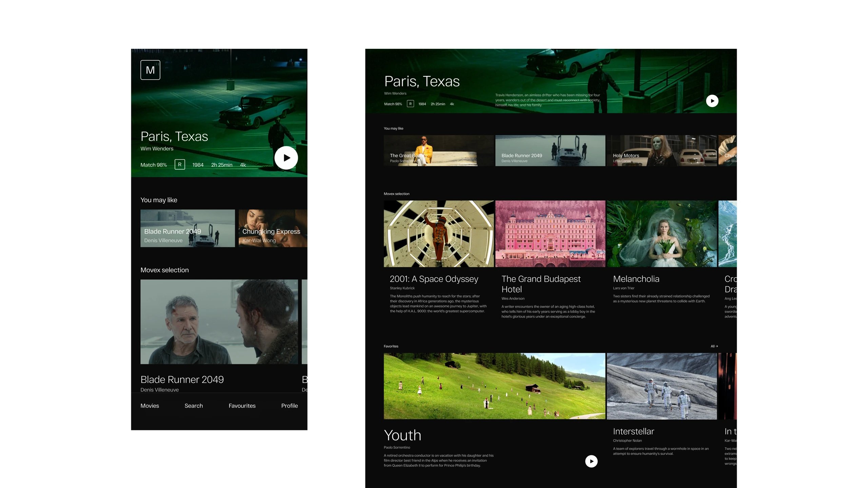Play the Youth film in Favorites

click(591, 461)
